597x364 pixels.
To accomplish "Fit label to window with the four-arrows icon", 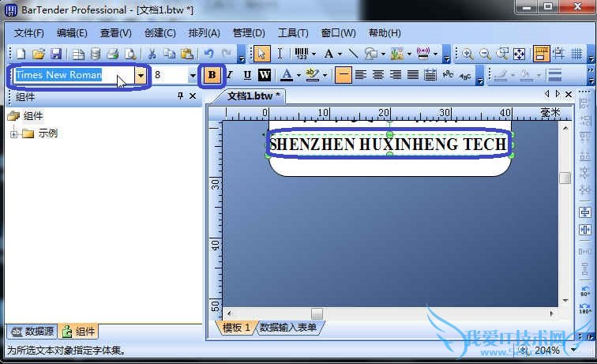I will [520, 54].
